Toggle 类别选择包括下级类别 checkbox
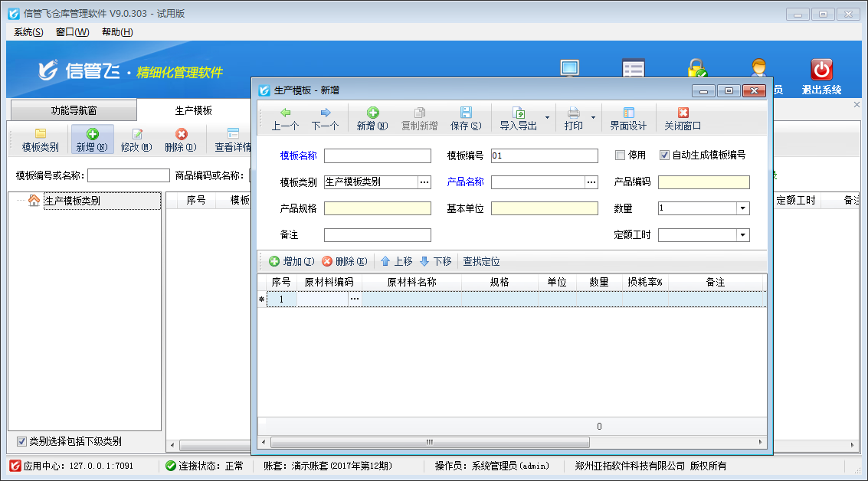868x481 pixels. point(21,441)
